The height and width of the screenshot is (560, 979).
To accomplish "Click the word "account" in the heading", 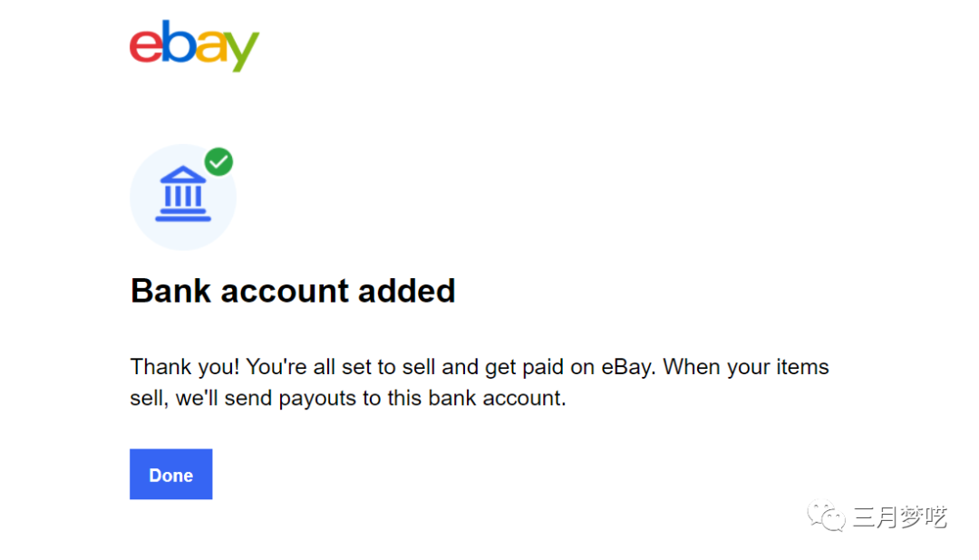I will point(285,291).
